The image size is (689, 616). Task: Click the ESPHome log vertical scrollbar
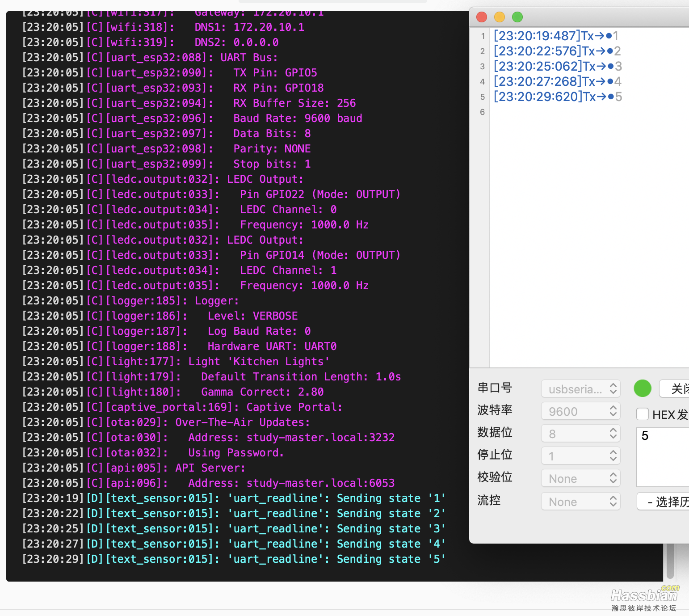670,561
